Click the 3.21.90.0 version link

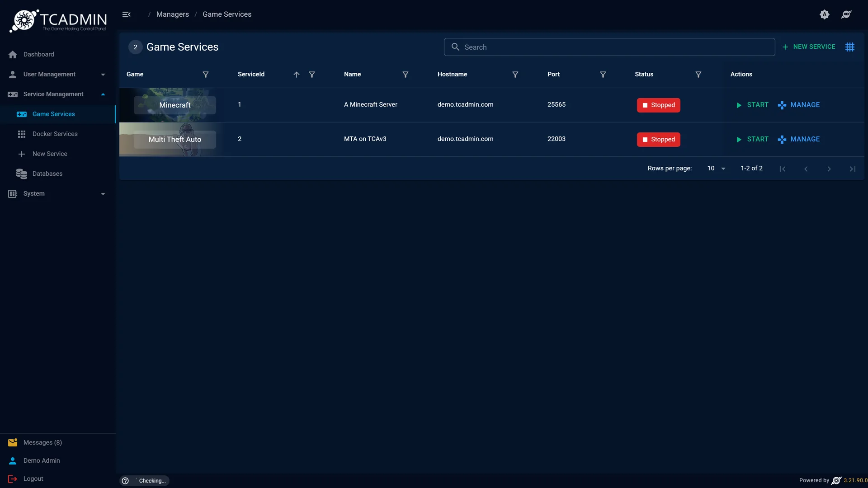[855, 480]
